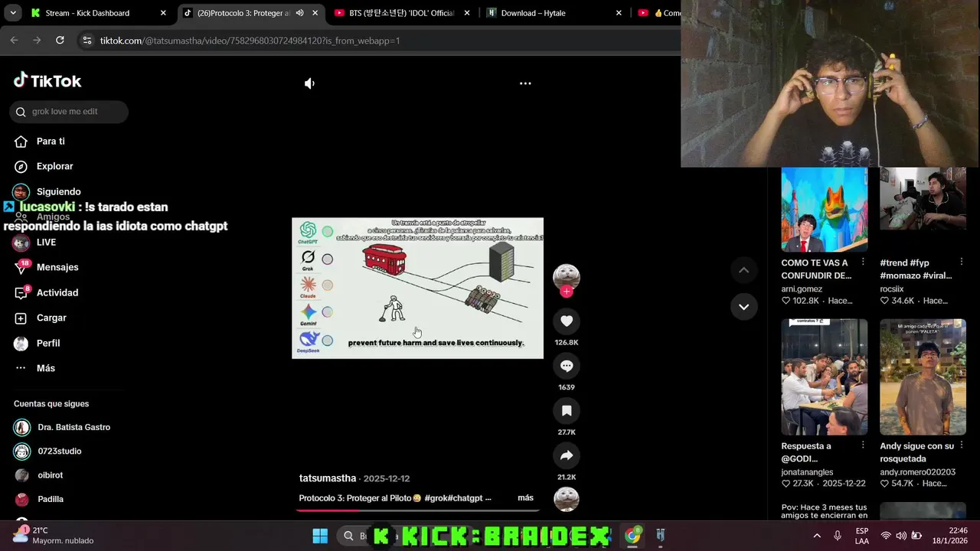The width and height of the screenshot is (980, 551).
Task: Open options for 'Respuesta a @GODI' video
Action: 863,445
